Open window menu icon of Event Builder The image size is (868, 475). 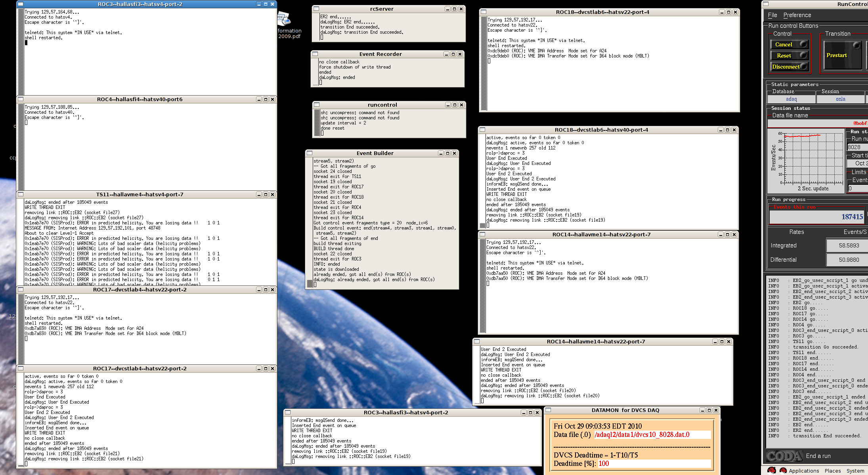click(x=310, y=153)
